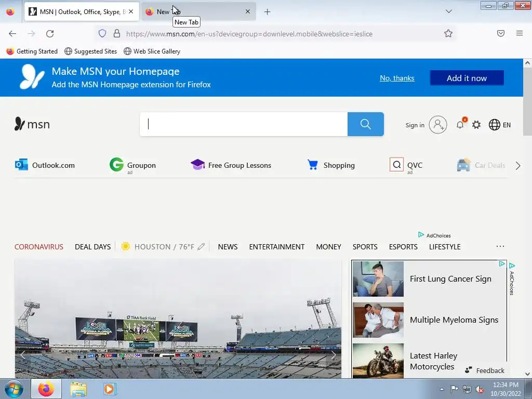532x399 pixels.
Task: Click Add it now button
Action: (x=467, y=78)
